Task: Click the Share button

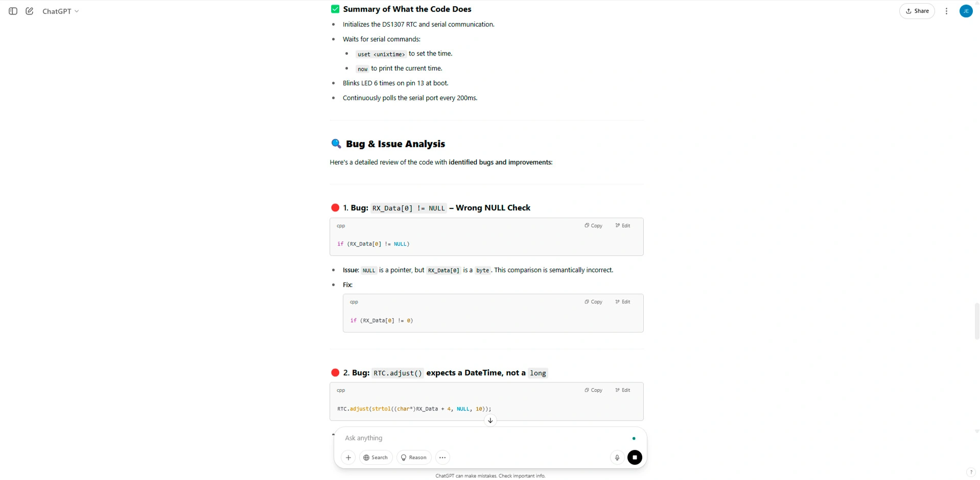Action: click(917, 11)
